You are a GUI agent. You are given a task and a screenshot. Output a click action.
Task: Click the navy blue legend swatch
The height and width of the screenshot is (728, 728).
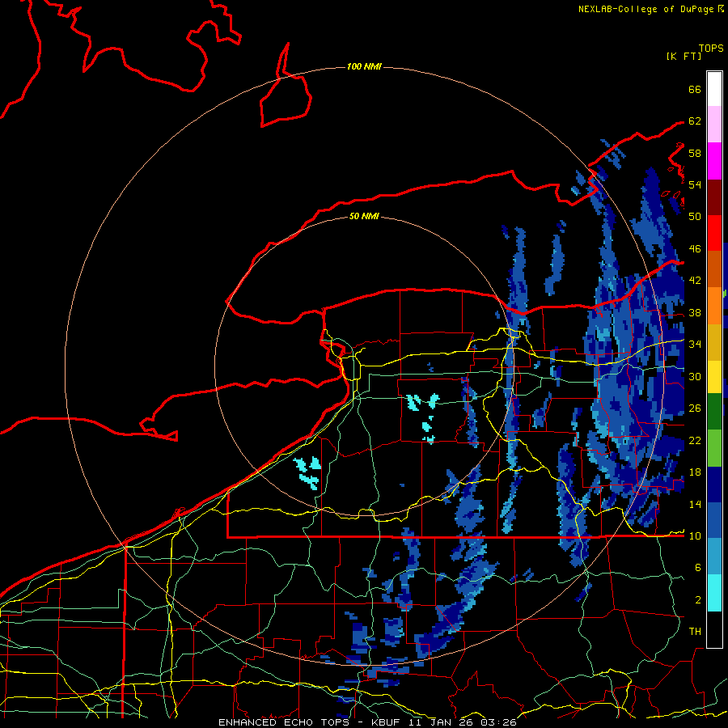[x=714, y=484]
